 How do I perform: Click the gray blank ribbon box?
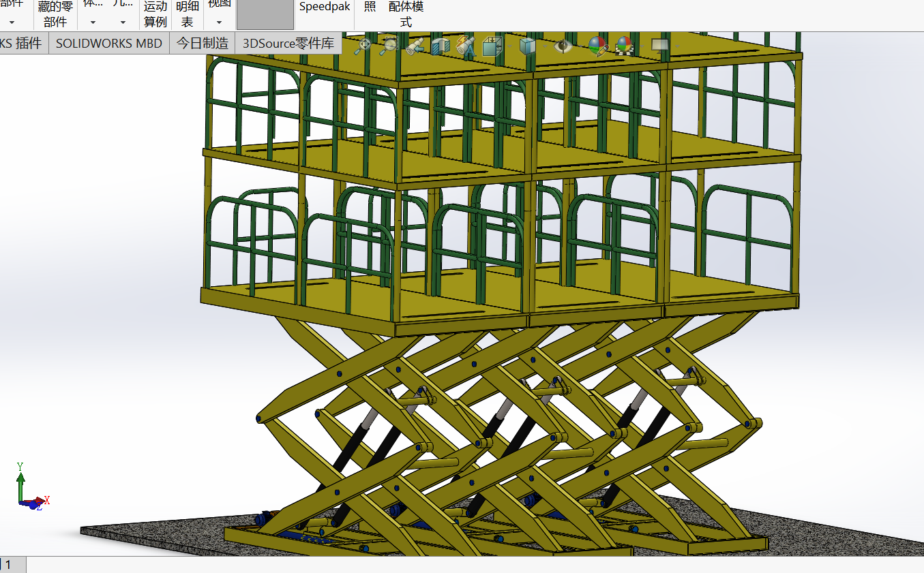click(265, 14)
